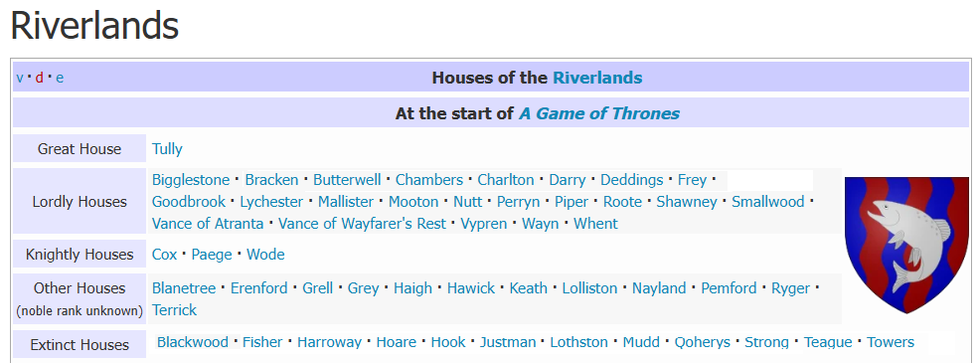The width and height of the screenshot is (980, 363).
Task: Go to the Qoherys house page
Action: 703,342
